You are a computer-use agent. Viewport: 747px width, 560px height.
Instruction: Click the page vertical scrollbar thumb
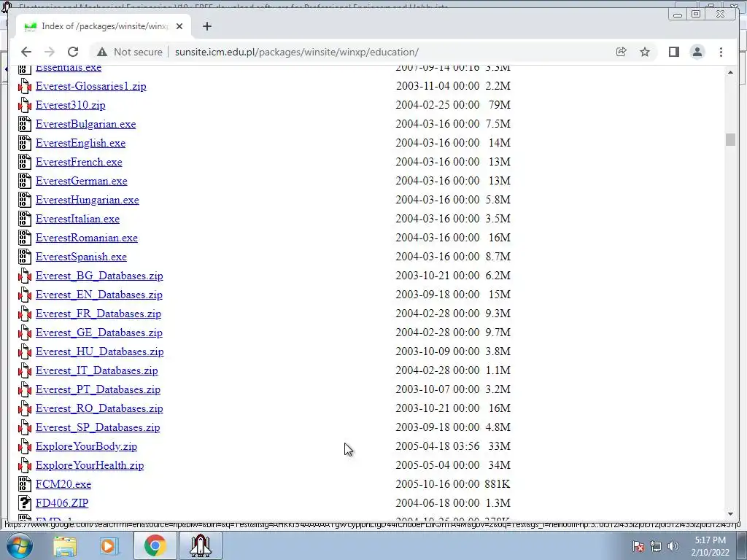tap(730, 139)
